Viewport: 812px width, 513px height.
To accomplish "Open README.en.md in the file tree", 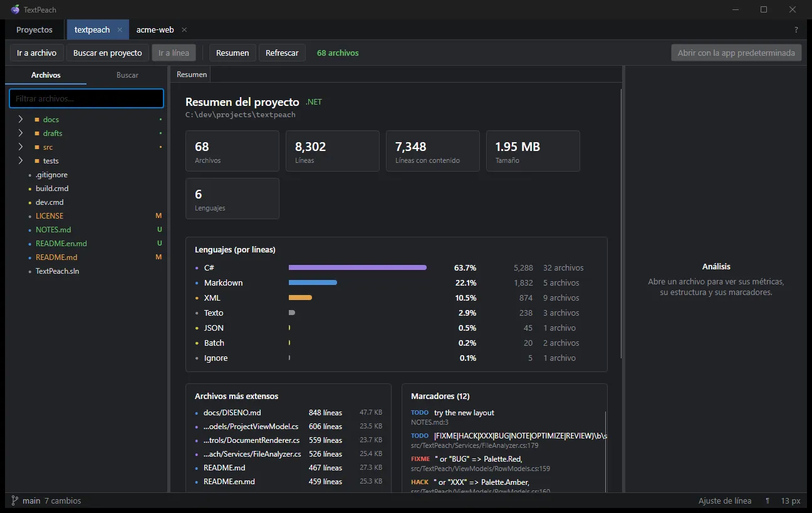I will click(61, 243).
